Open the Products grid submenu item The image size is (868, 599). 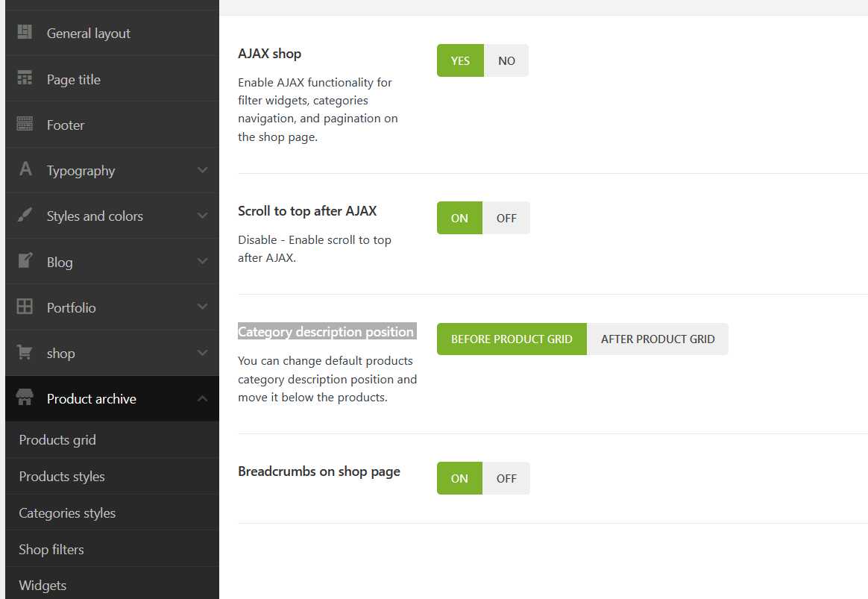[x=57, y=440]
